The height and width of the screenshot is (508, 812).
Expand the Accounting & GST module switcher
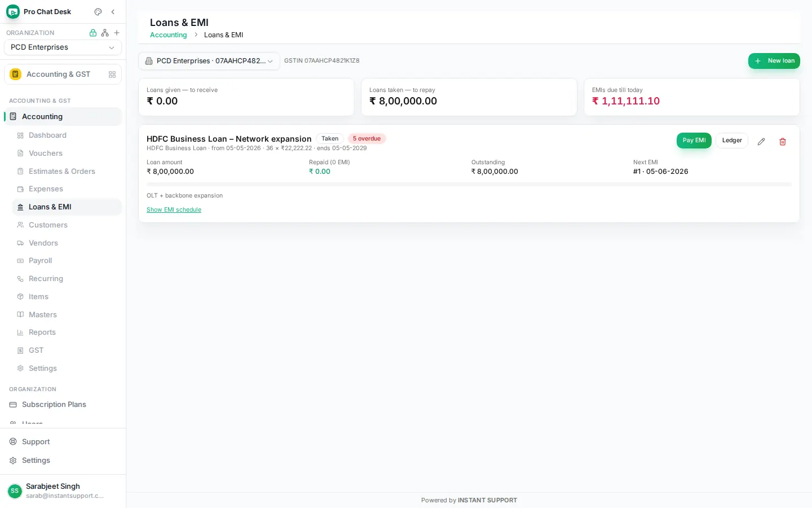(x=63, y=75)
